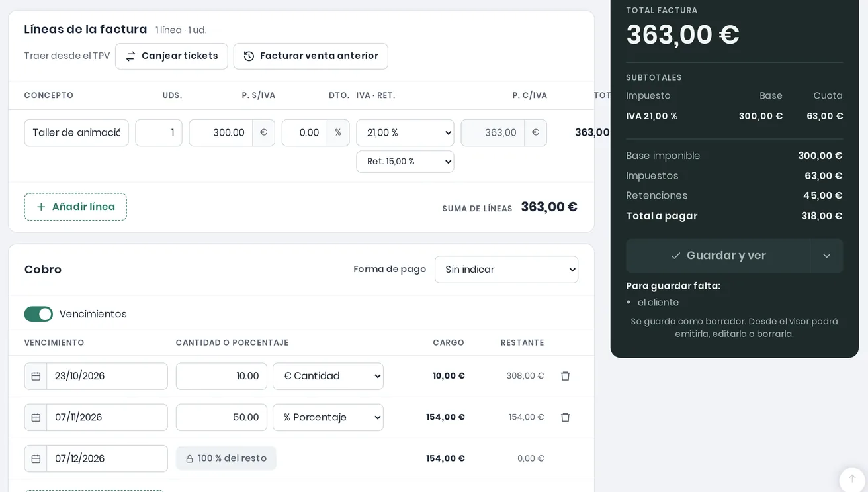This screenshot has height=492, width=868.
Task: Click the percentage field showing 50.00
Action: pos(222,417)
